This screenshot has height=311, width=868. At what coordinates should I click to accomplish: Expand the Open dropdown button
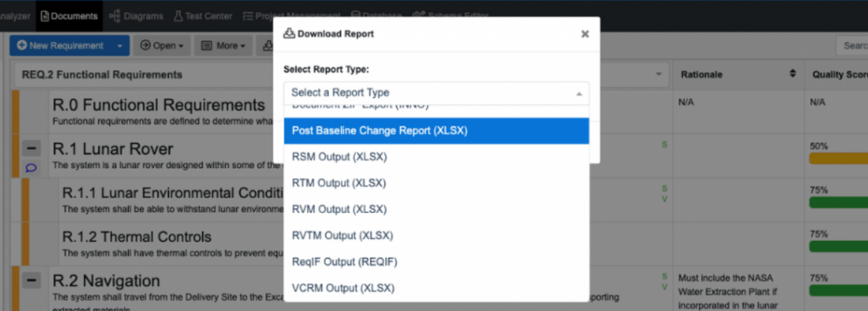tap(162, 46)
